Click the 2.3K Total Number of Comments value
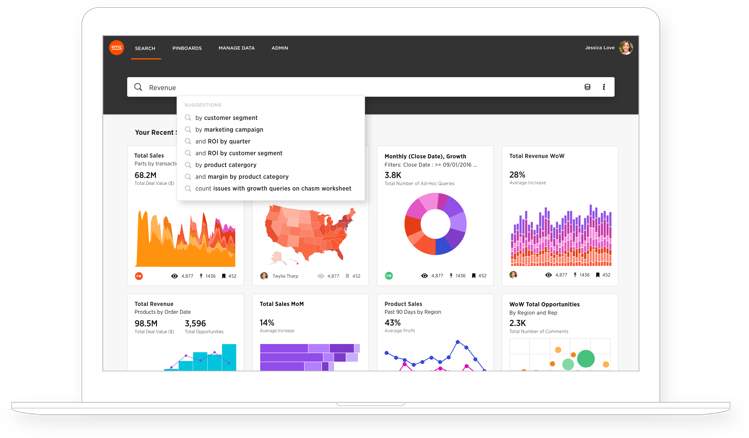Screen dimensions: 749x438 coord(517,323)
